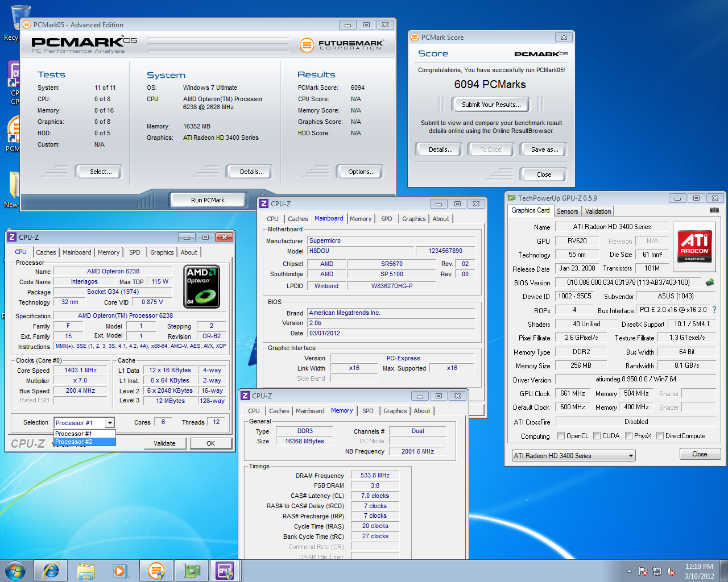Click the Action Center flag tray icon
Viewport: 728px width, 582px height.
(x=643, y=571)
